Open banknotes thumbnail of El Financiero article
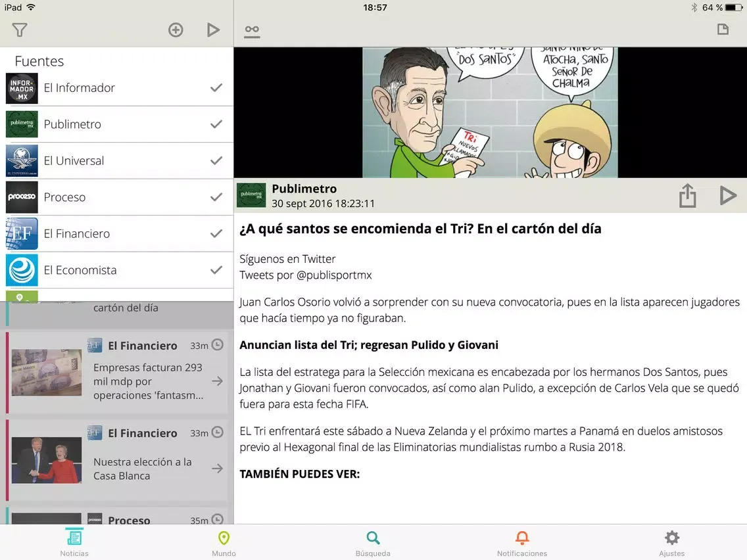 pyautogui.click(x=47, y=373)
